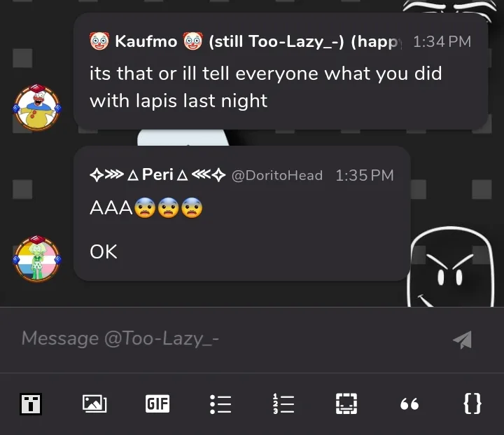504x435 pixels.
Task: Open the GIF picker
Action: point(157,403)
